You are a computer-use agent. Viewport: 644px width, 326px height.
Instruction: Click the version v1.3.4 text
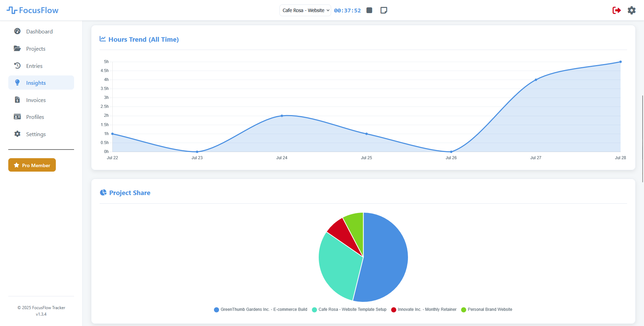click(41, 314)
